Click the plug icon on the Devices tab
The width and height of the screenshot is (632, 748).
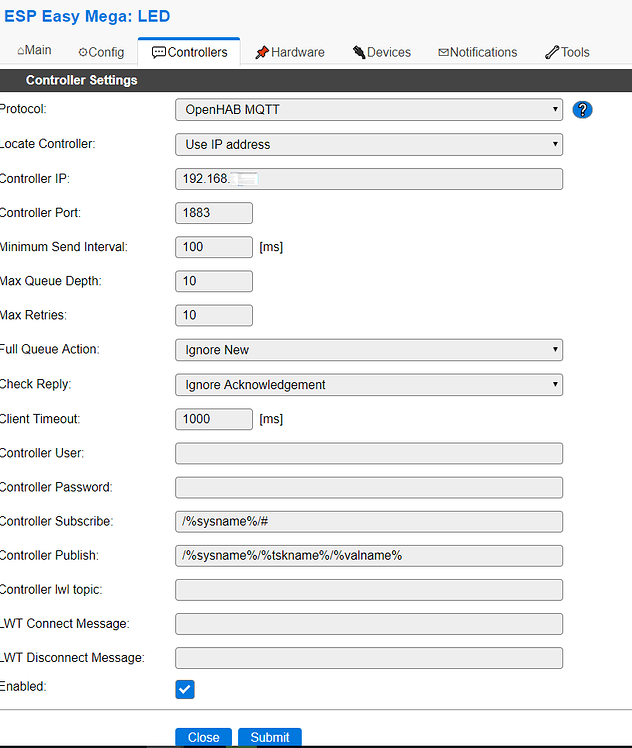359,52
